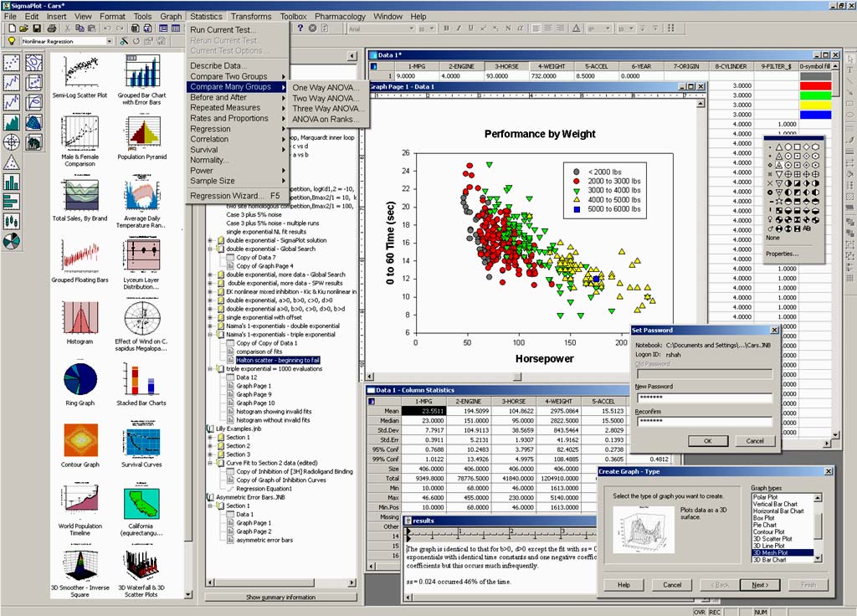The image size is (857, 616).
Task: Toggle bold formatting in the toolbar
Action: pyautogui.click(x=447, y=28)
